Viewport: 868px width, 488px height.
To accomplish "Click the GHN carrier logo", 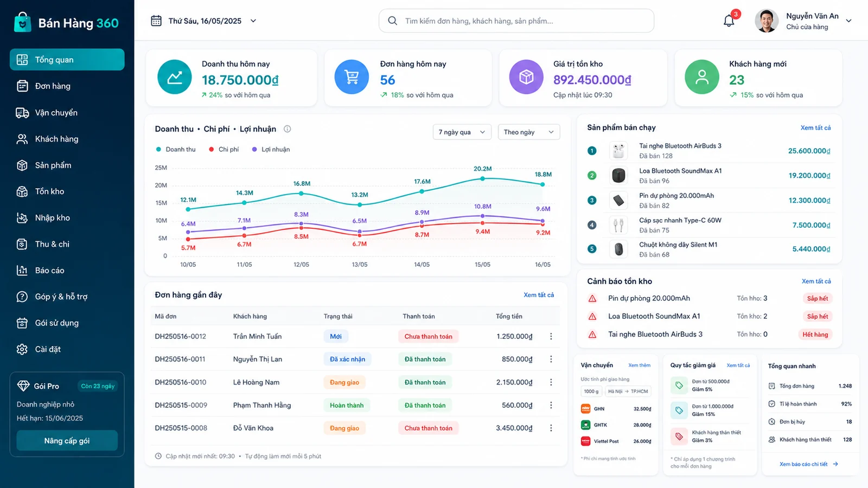I will 585,409.
